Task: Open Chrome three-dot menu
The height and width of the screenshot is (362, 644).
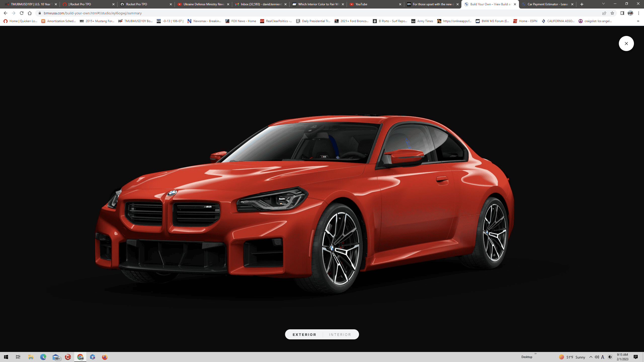Action: 638,13
